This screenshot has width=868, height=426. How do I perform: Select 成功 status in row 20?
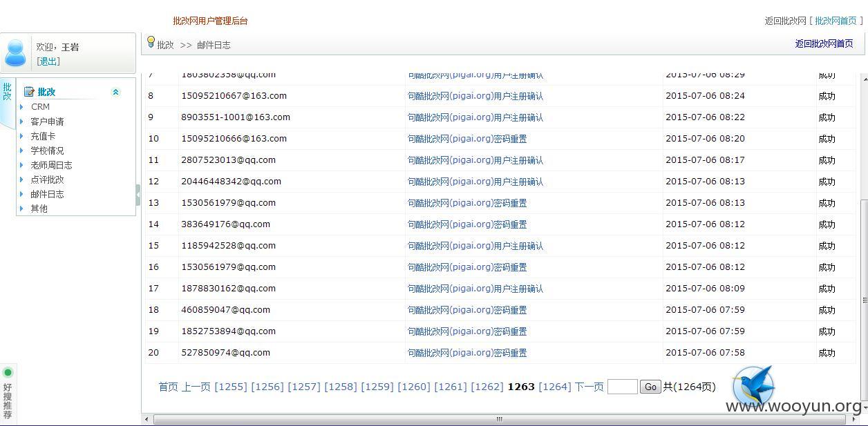pos(827,353)
